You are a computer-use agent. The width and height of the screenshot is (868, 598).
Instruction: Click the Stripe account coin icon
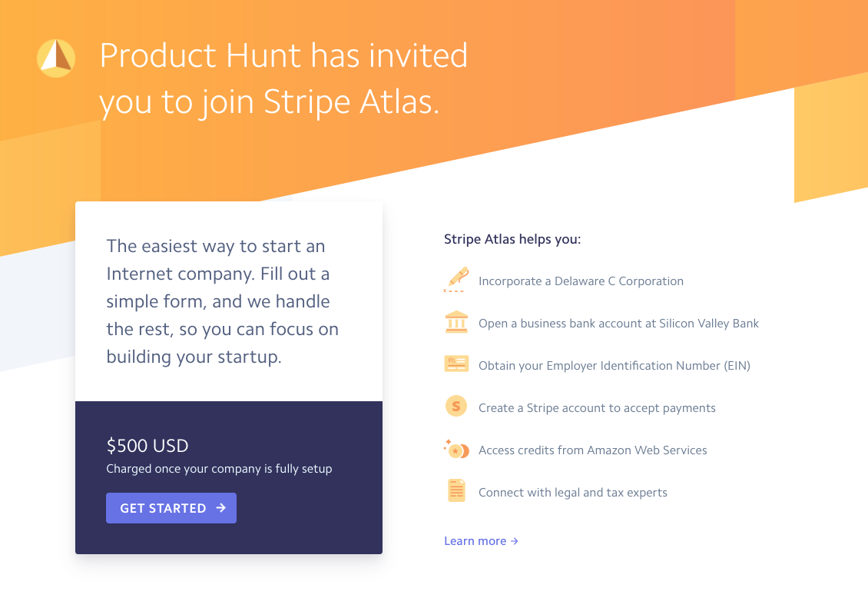(456, 407)
